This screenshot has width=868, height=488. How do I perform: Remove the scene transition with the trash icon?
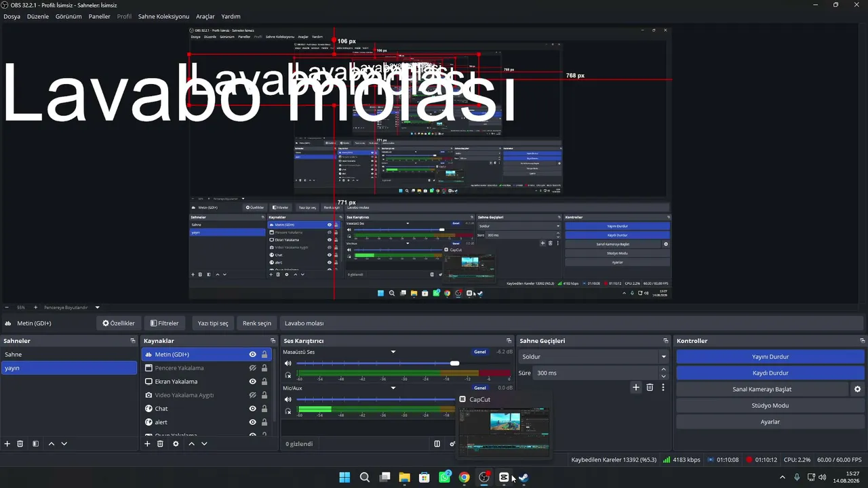pos(650,388)
